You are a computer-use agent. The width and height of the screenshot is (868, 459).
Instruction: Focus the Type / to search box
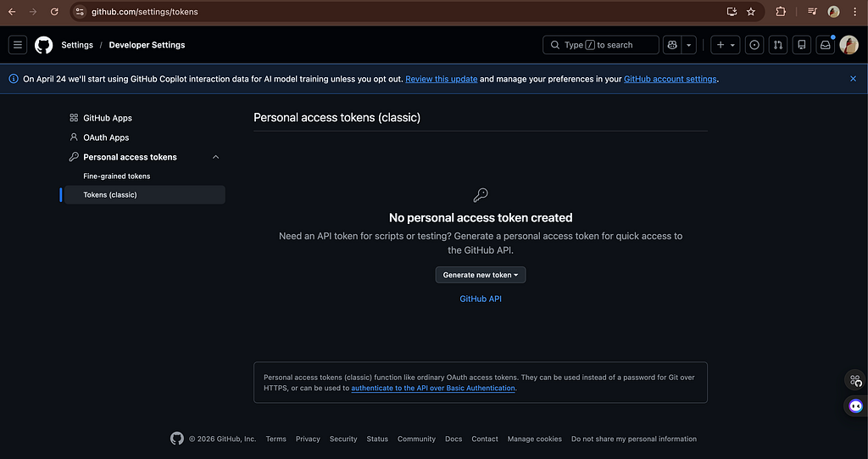(x=601, y=45)
